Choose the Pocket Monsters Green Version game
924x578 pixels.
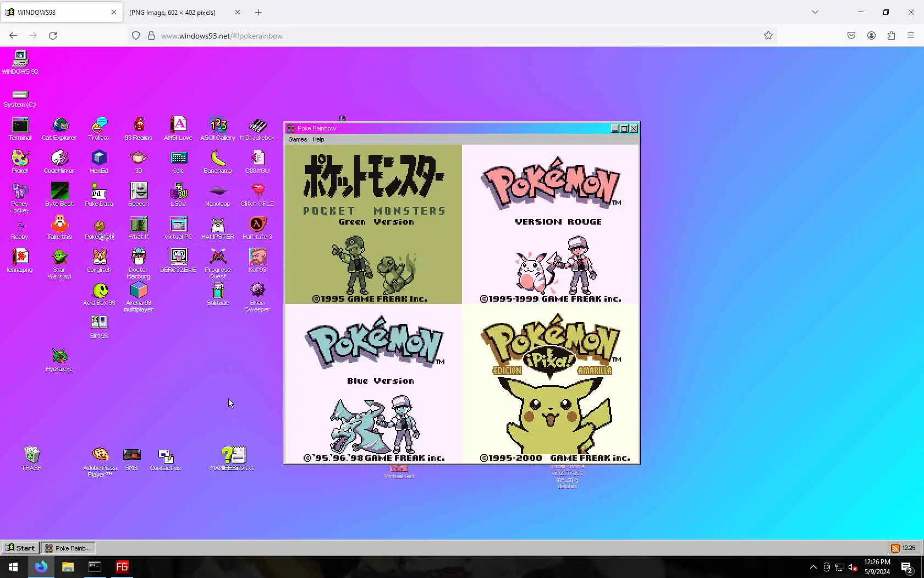[x=373, y=225]
